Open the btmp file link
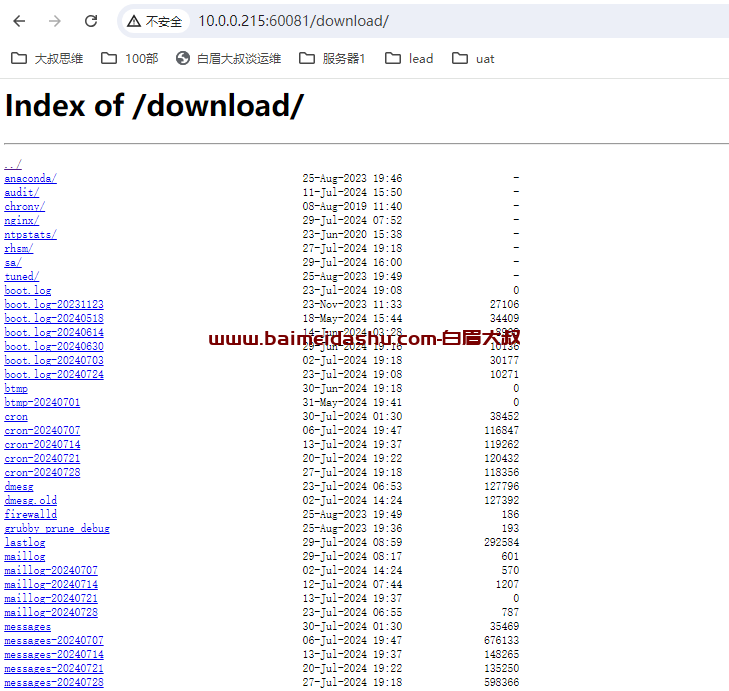The height and width of the screenshot is (691, 729). tap(16, 388)
